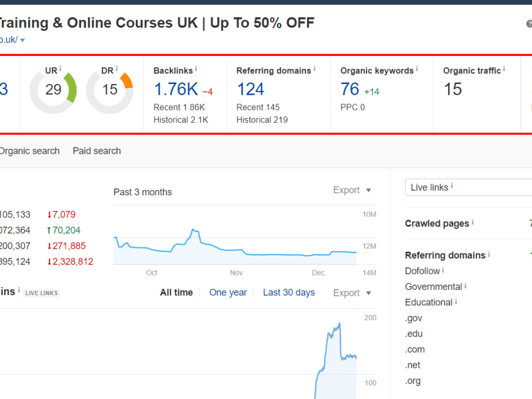Screen dimensions: 532x399
Task: Click the Referring domains info icon in metrics bar
Action: coord(314,69)
